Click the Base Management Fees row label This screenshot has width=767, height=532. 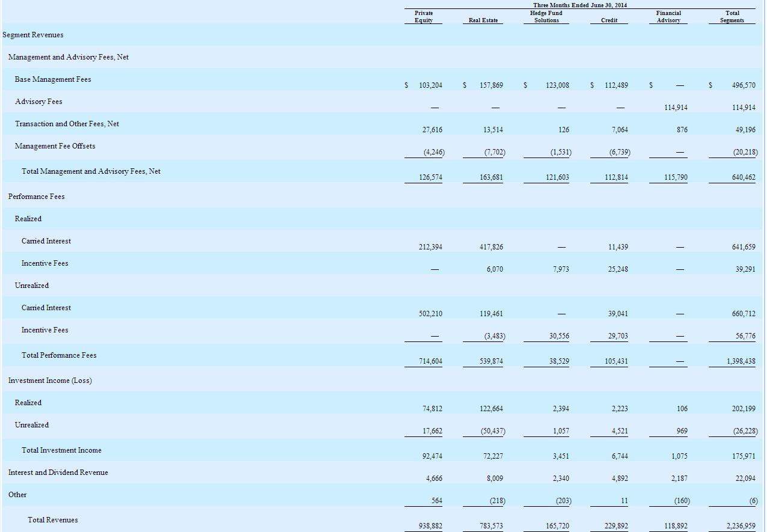pos(52,79)
